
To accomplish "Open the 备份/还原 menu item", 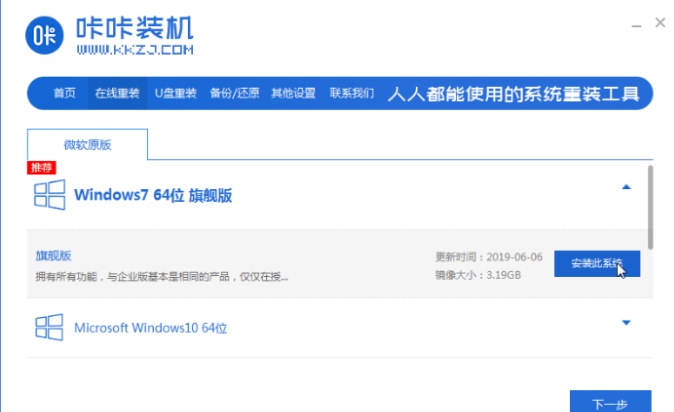I will click(x=234, y=93).
